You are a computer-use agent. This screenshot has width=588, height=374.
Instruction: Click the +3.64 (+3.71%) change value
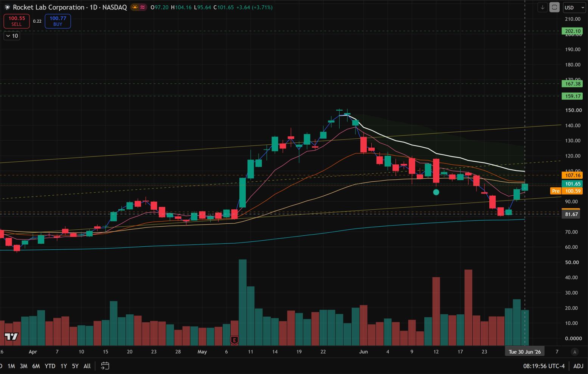pos(254,7)
